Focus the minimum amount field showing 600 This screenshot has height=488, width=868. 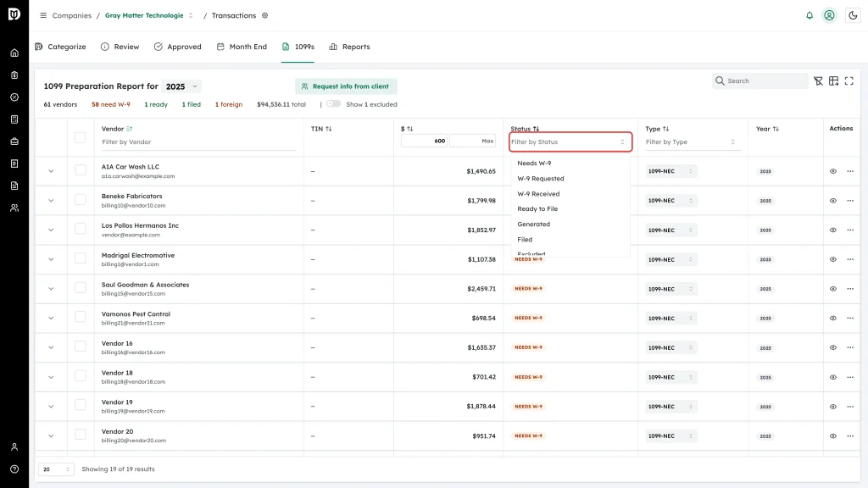point(424,141)
